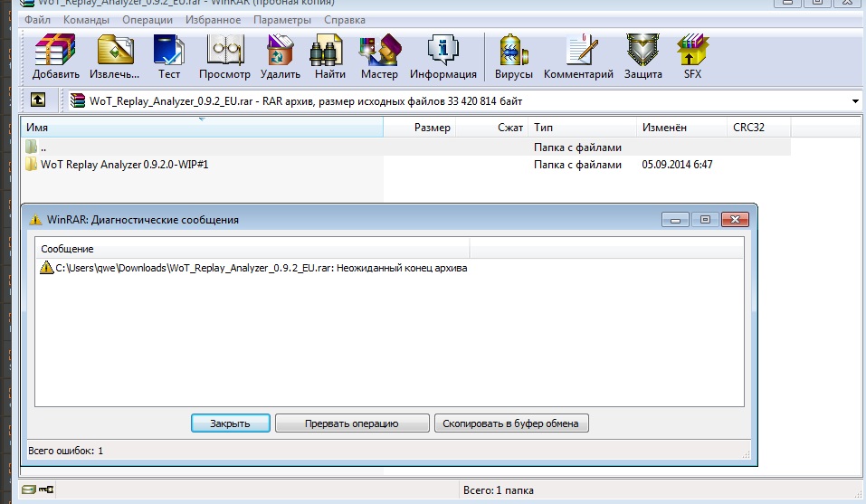Expand the archive path dropdown arrow

[x=855, y=101]
